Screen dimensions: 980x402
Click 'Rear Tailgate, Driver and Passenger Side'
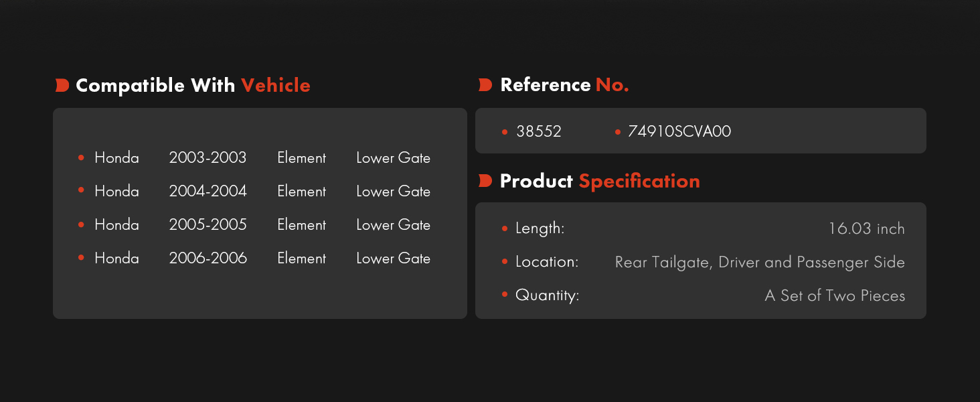pos(760,263)
